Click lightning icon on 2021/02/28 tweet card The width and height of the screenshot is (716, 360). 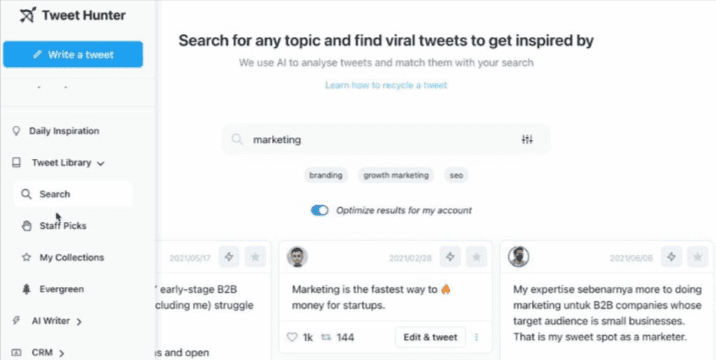pos(450,257)
